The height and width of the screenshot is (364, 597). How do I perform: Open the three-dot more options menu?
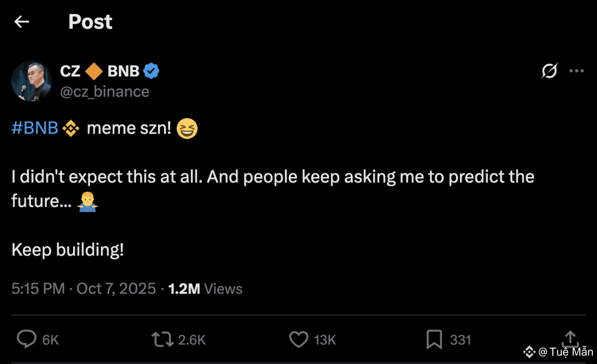click(576, 71)
